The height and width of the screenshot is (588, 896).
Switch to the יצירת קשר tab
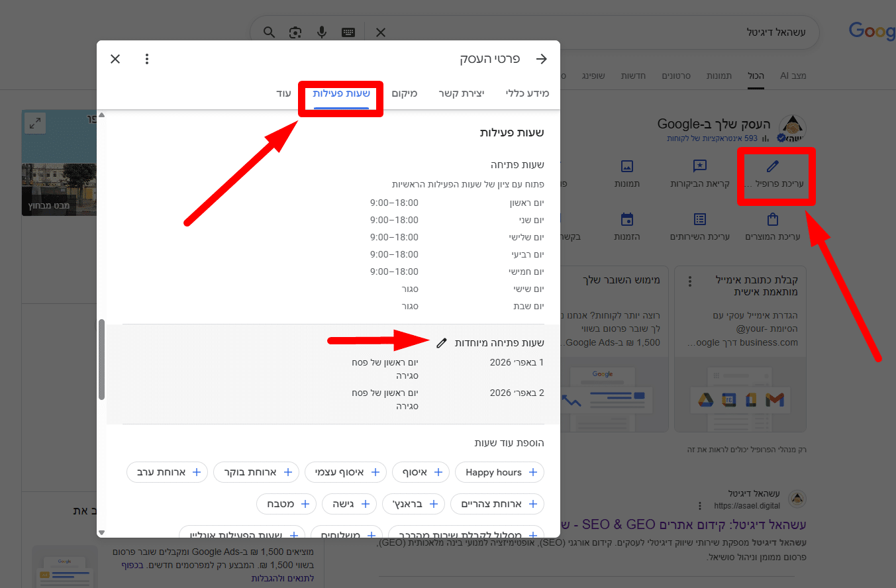coord(462,93)
